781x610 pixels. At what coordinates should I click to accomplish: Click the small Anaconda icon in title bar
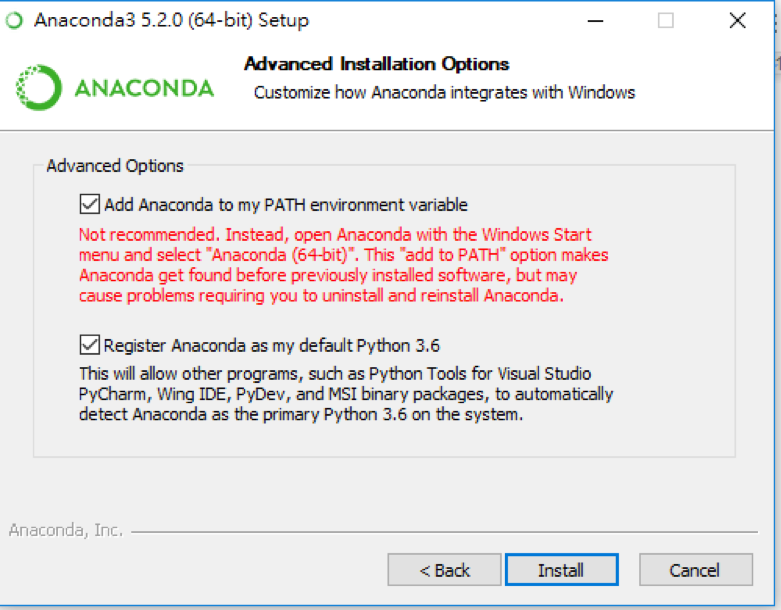(14, 20)
